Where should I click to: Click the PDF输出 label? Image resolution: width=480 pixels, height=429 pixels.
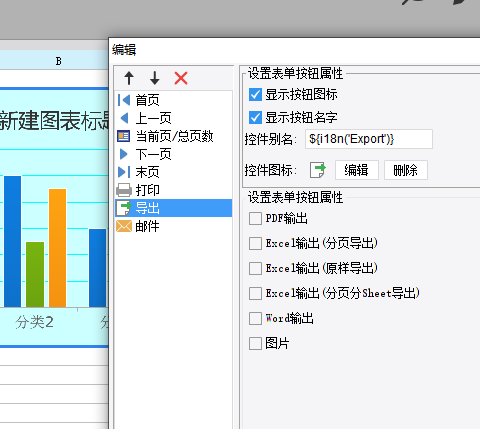(x=286, y=219)
